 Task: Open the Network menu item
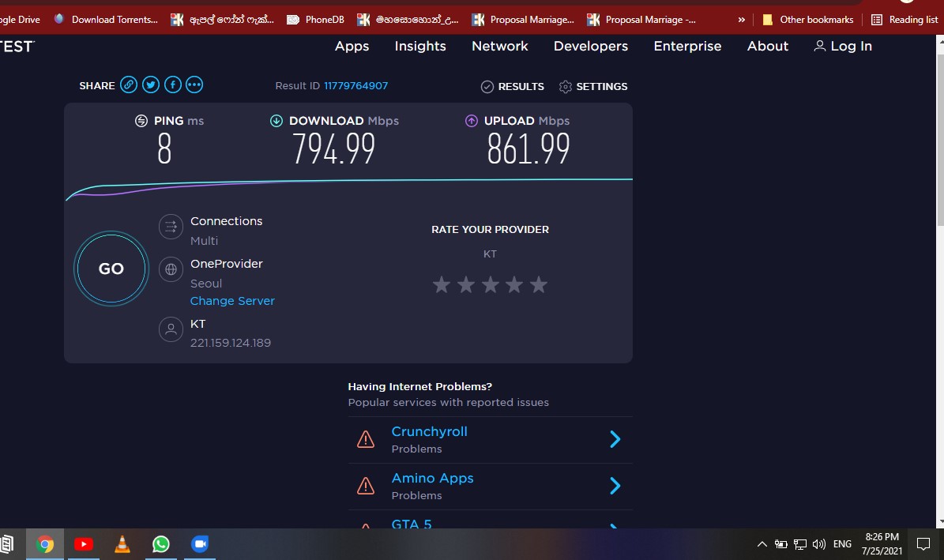click(500, 47)
